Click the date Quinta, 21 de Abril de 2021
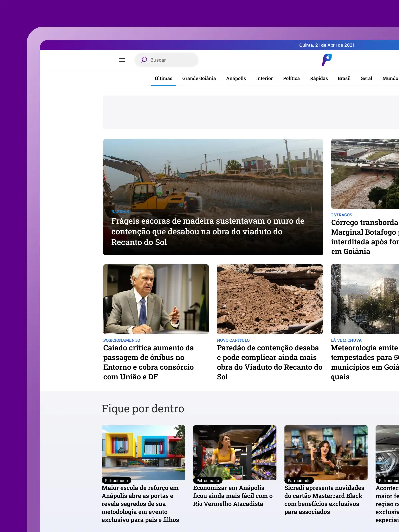This screenshot has width=399, height=532. coord(327,45)
